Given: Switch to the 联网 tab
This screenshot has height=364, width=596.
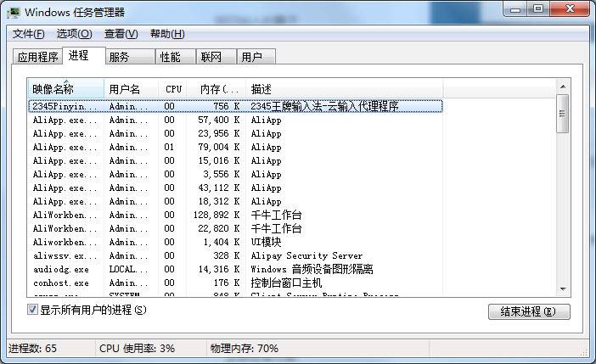Looking at the screenshot, I should pos(216,57).
